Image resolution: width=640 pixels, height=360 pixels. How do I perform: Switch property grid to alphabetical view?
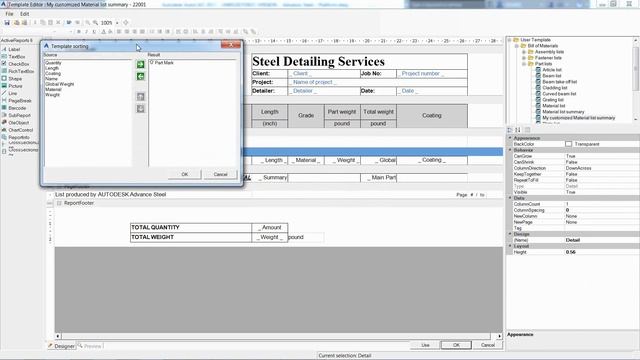tap(518, 130)
